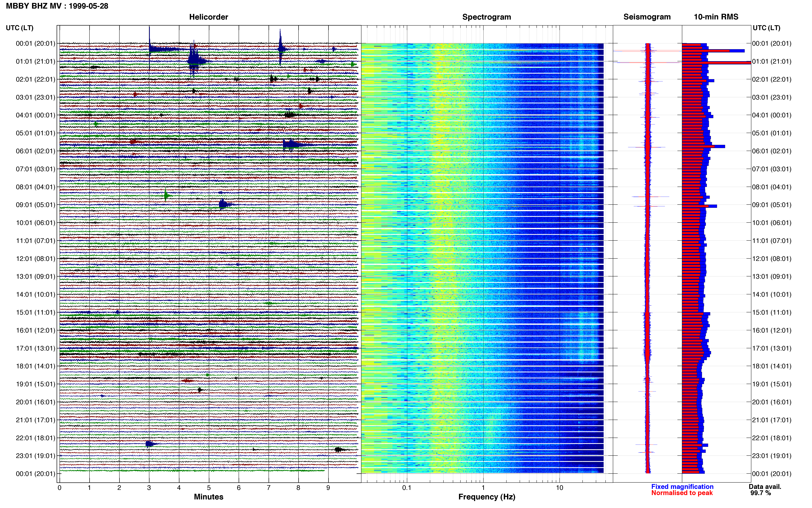This screenshot has height=508, width=812.
Task: Click the left 'UTC (LT)' axis label
Action: 19,28
